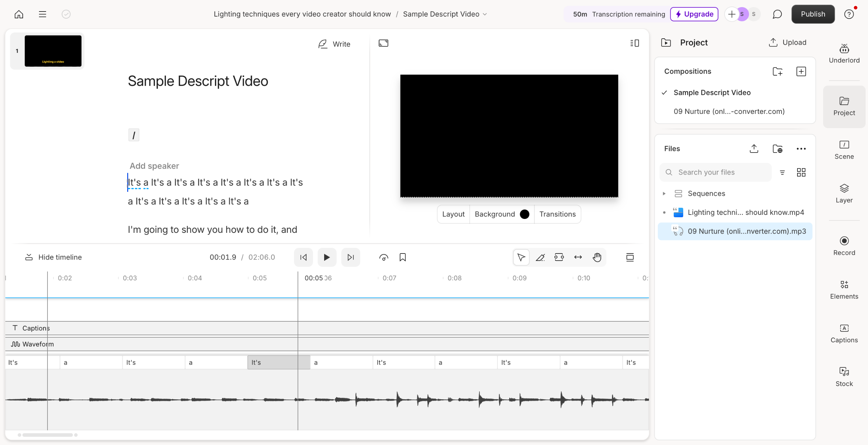Click the sync status checkmark icon
Viewport: 868px width, 445px height.
point(66,14)
